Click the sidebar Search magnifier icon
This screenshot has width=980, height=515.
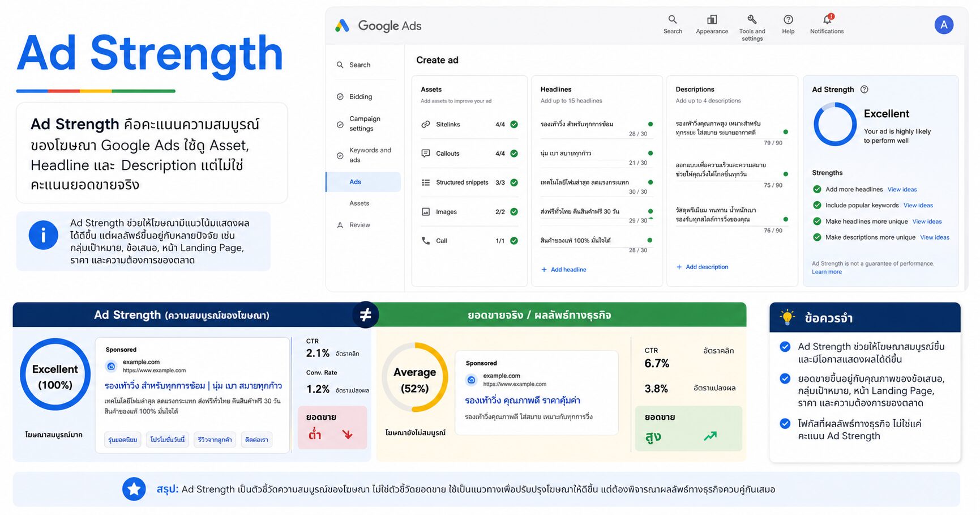pos(340,65)
